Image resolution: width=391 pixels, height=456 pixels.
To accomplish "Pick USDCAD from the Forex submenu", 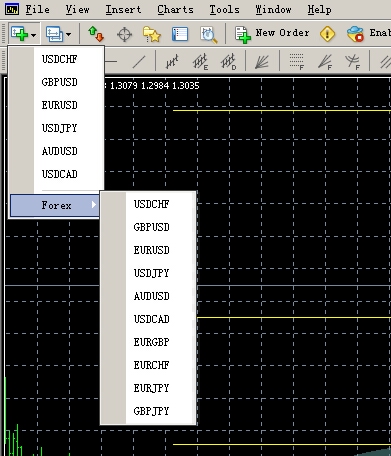I will pyautogui.click(x=151, y=319).
